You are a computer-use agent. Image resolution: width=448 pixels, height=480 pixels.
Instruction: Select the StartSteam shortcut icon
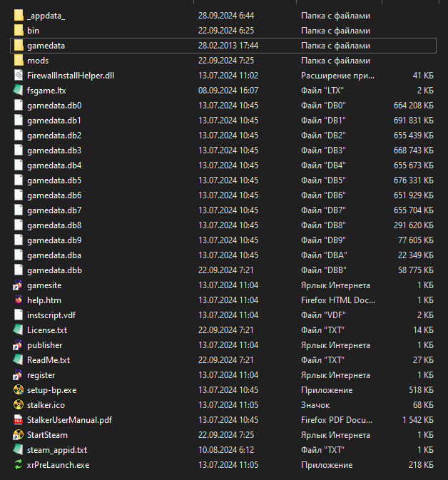(x=18, y=435)
